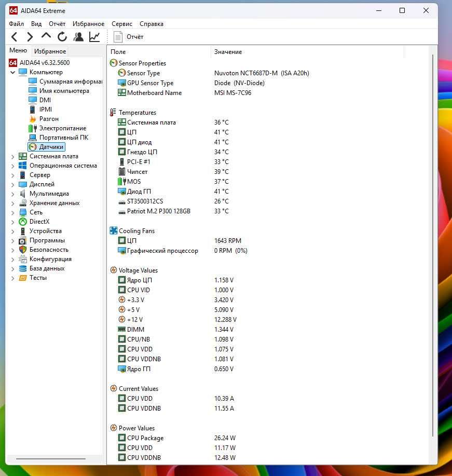This screenshot has width=452, height=476.
Task: Open the Сервис menu
Action: point(122,24)
